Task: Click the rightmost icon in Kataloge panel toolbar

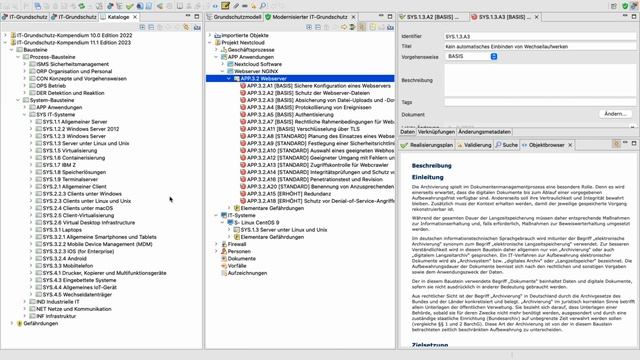Action: click(x=197, y=27)
